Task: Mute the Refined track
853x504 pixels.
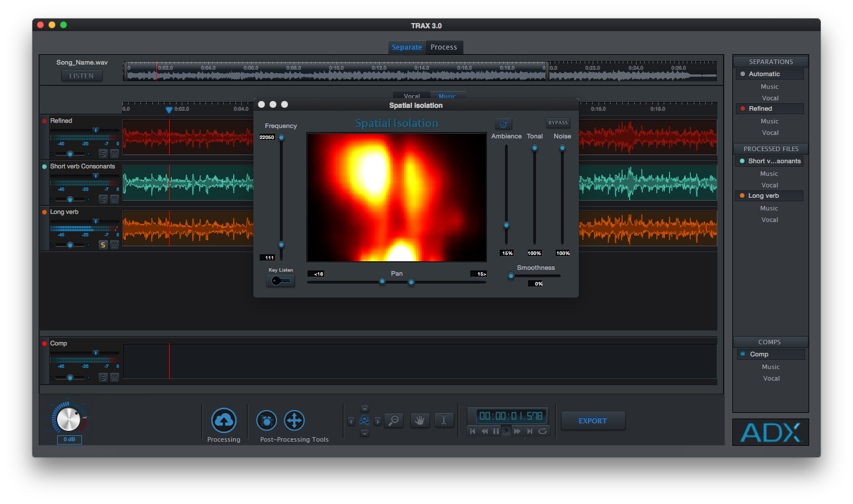Action: point(114,154)
